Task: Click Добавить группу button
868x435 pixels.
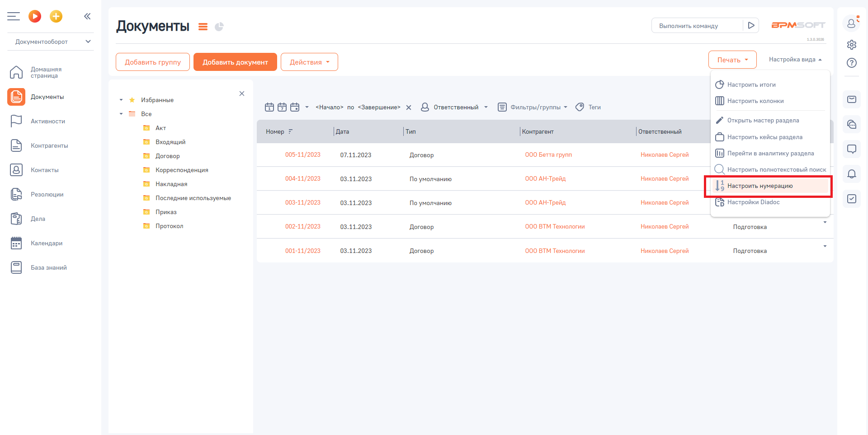Action: (x=153, y=62)
